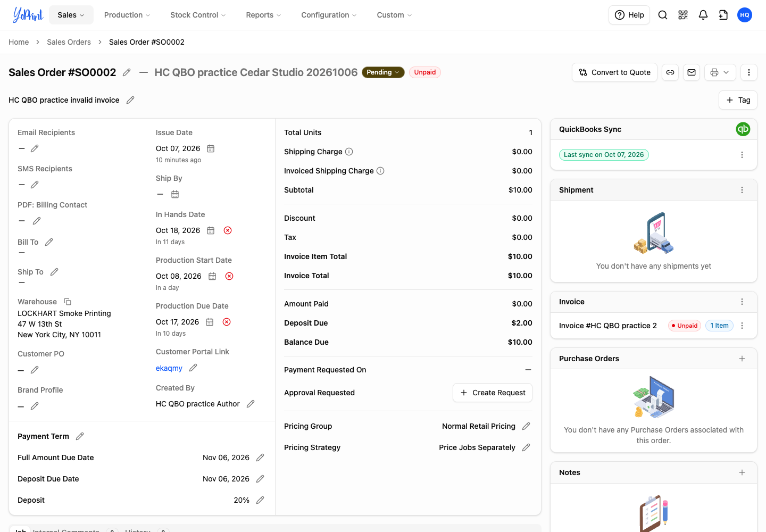Open the Reports menu
This screenshot has height=532, width=766.
tap(263, 15)
